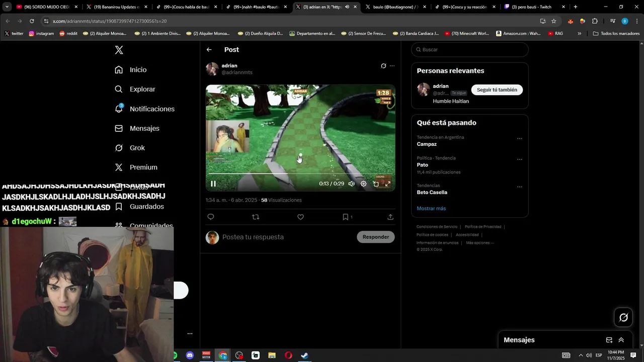Mute the video with the speaker icon
The width and height of the screenshot is (644, 362).
click(x=351, y=184)
